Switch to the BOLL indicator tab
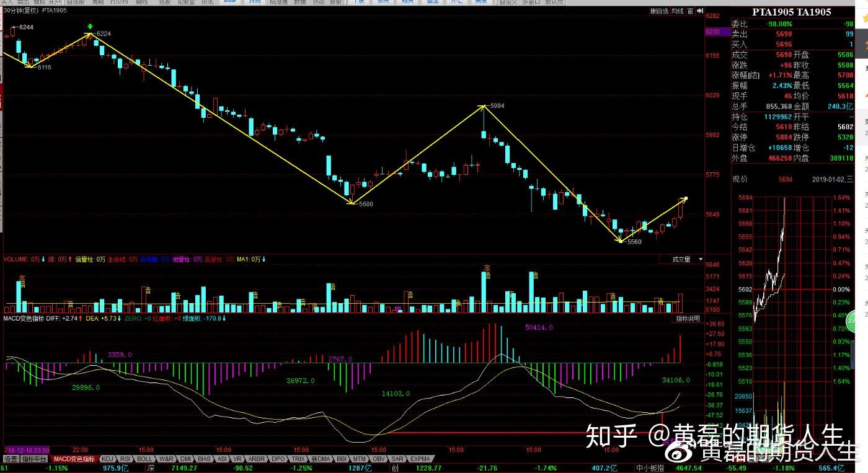Viewport: 868px width, 473px height. click(x=144, y=459)
